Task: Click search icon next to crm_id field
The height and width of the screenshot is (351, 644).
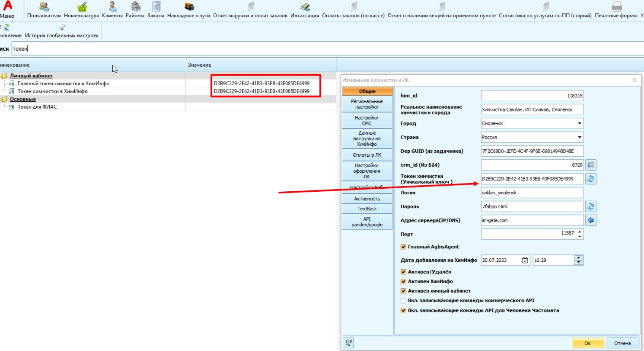Action: (591, 164)
